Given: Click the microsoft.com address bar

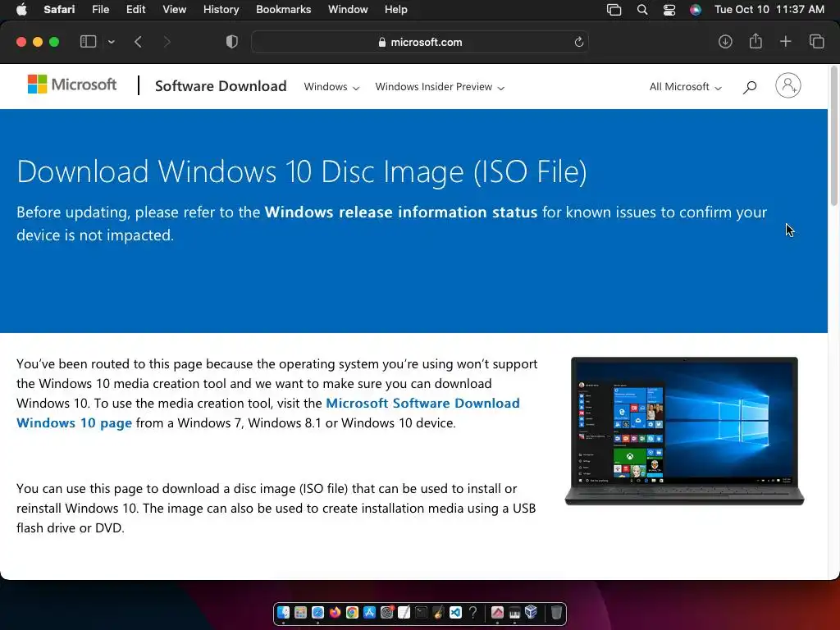Looking at the screenshot, I should [420, 42].
